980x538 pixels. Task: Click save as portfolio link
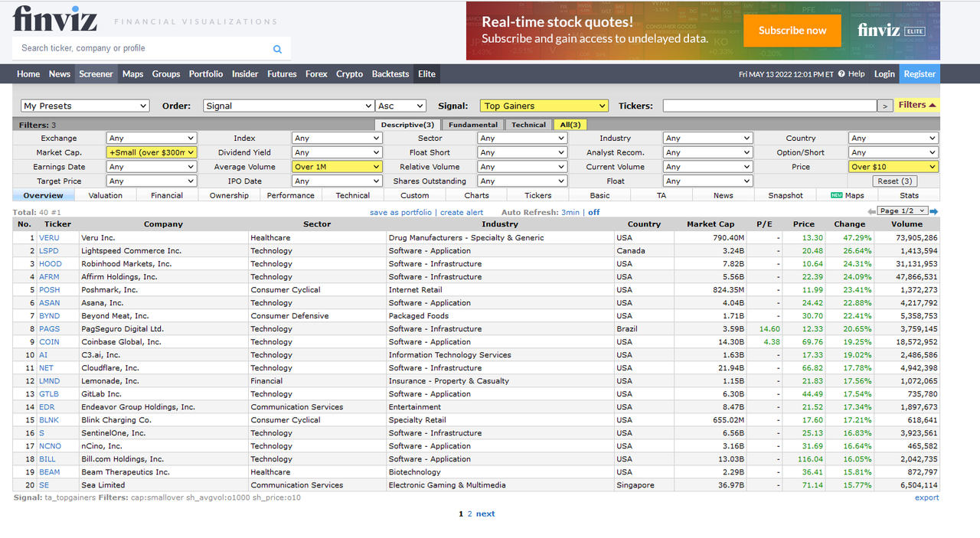[x=400, y=213]
